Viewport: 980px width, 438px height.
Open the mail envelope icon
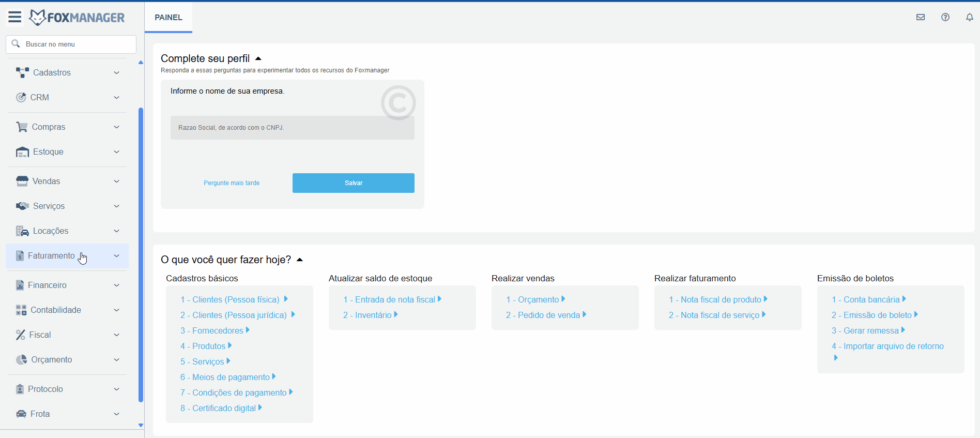pyautogui.click(x=921, y=17)
